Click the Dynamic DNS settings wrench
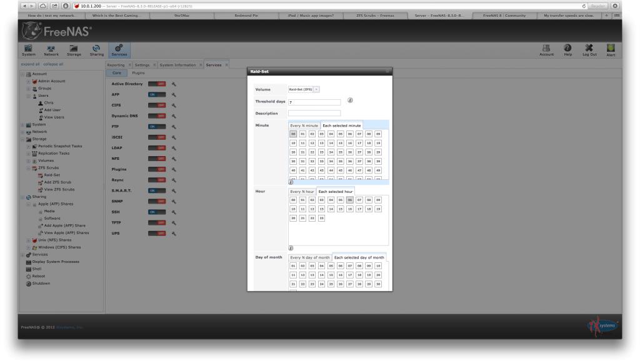 pos(174,116)
